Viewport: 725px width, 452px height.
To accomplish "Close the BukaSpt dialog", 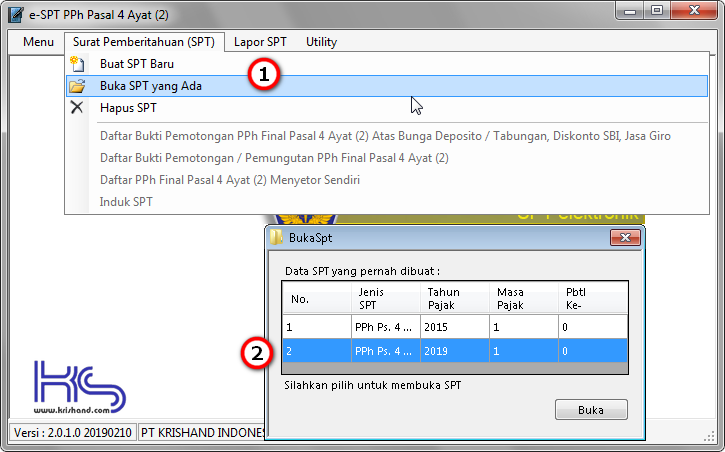I will click(x=625, y=238).
